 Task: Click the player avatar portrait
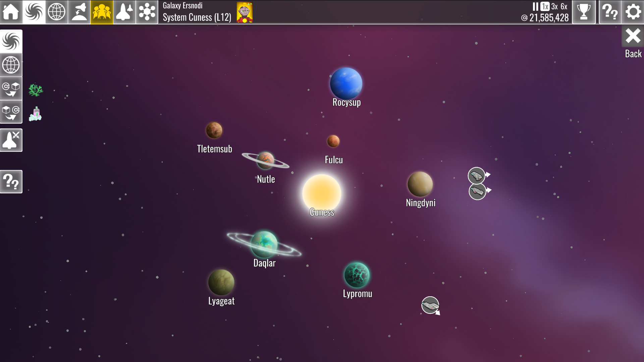[245, 12]
